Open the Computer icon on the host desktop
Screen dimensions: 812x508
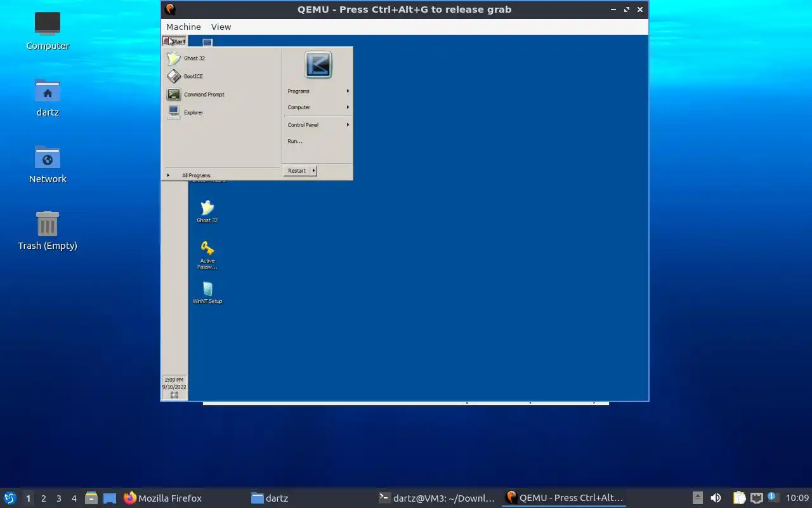[x=48, y=30]
